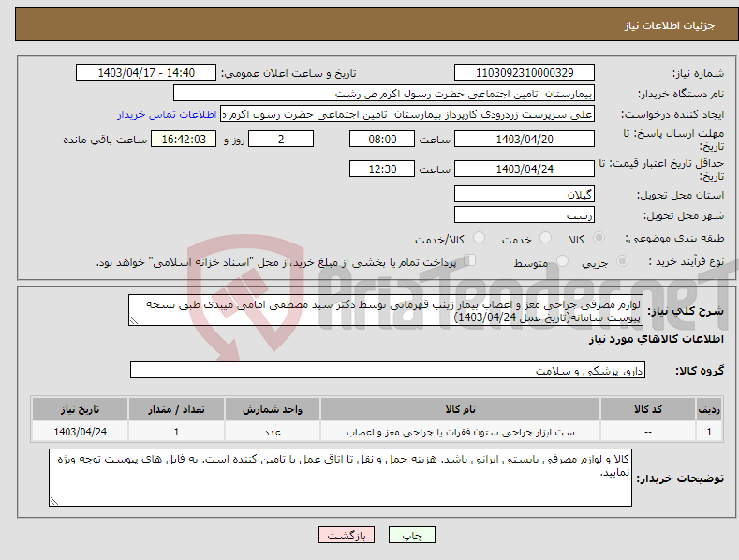
Task: Click the شرح کلی نیاز text area
Action: (386, 310)
